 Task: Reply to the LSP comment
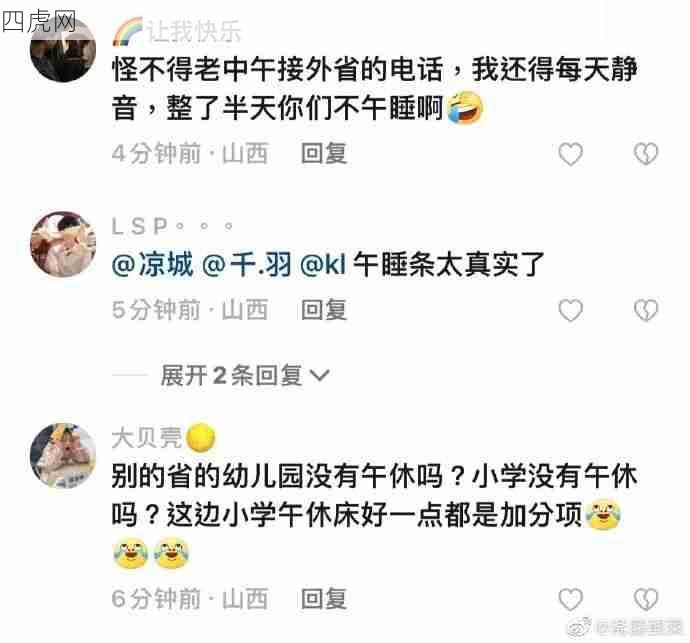[324, 310]
